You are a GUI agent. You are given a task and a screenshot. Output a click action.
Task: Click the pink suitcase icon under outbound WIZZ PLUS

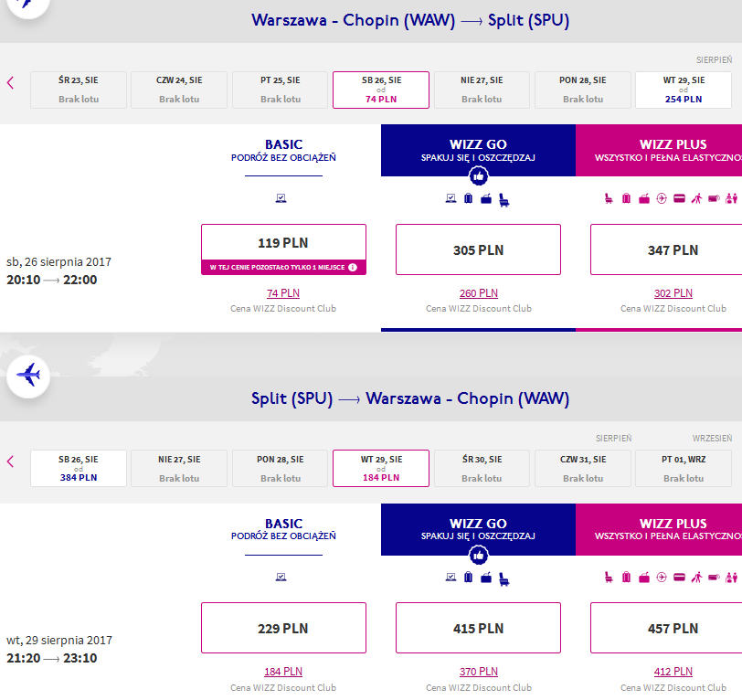pos(626,198)
